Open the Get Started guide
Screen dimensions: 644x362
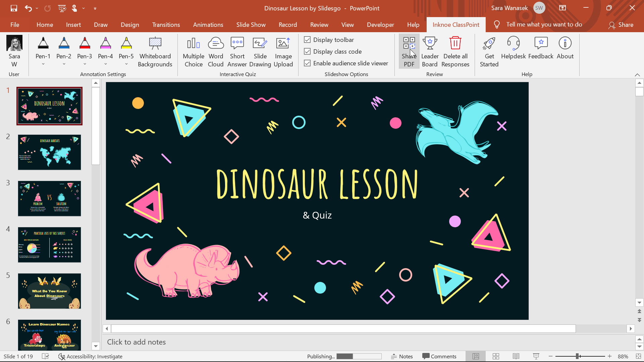(x=489, y=52)
